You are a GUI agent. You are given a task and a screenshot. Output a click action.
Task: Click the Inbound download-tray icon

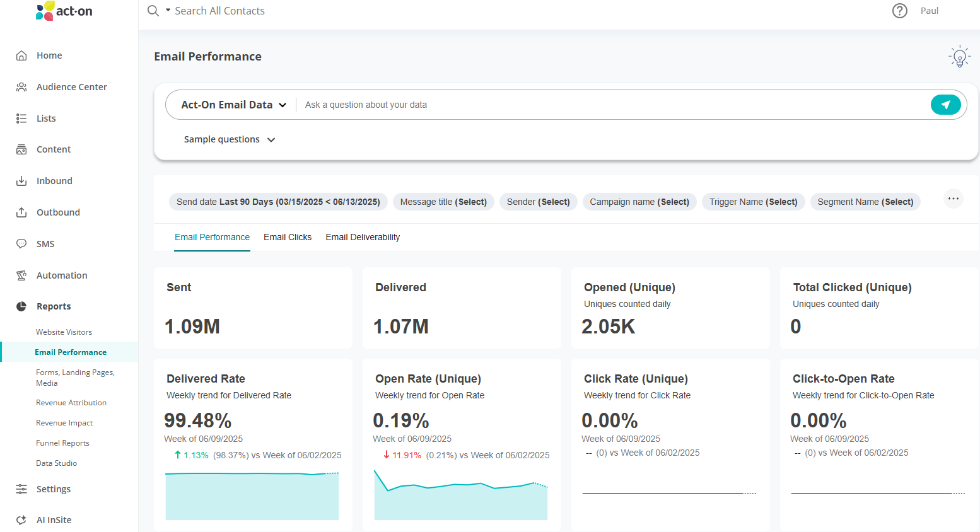coord(21,181)
